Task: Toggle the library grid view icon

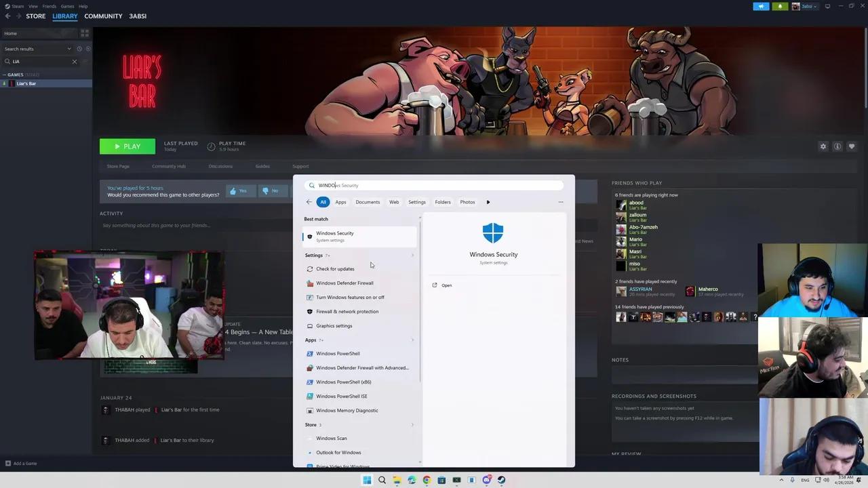Action: click(x=85, y=33)
